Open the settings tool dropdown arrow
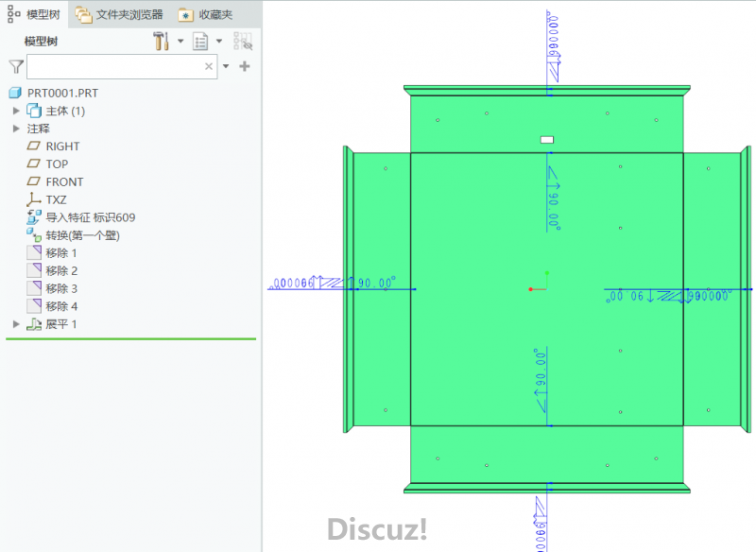Screen dimensions: 756x552 click(x=180, y=42)
